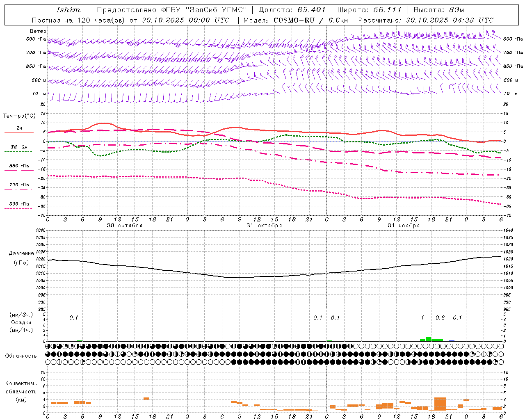Click the "Модель COSMO-RU / 6.6км" model label

296,20
